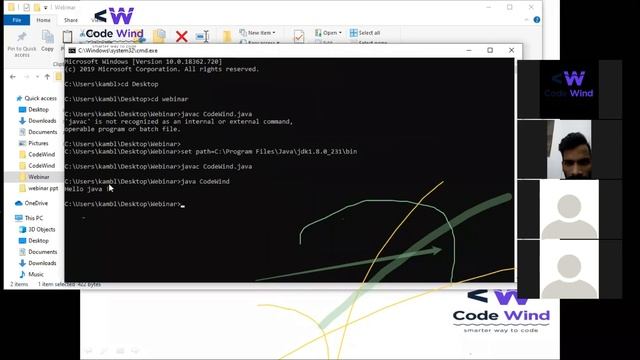
Task: Minimize the cmd.exe console window
Action: (469, 50)
